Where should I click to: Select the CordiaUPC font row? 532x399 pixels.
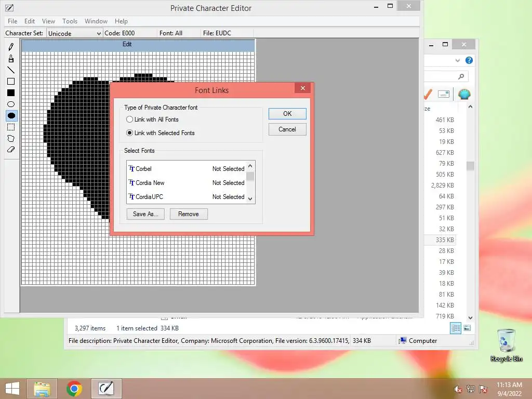[x=187, y=197]
